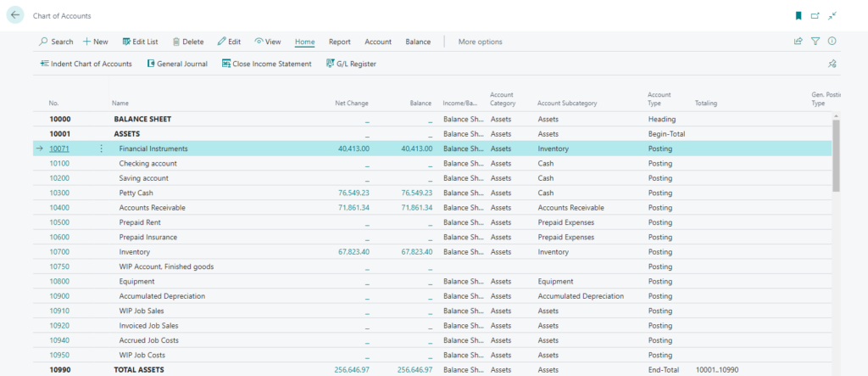Delete the selected account
Image resolution: width=868 pixels, height=376 pixels.
(187, 42)
